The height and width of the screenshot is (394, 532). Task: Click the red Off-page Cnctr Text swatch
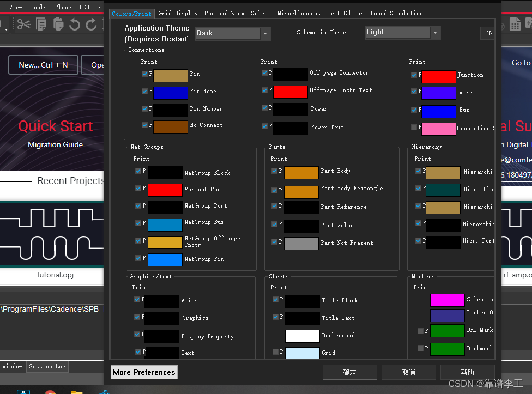coord(291,92)
